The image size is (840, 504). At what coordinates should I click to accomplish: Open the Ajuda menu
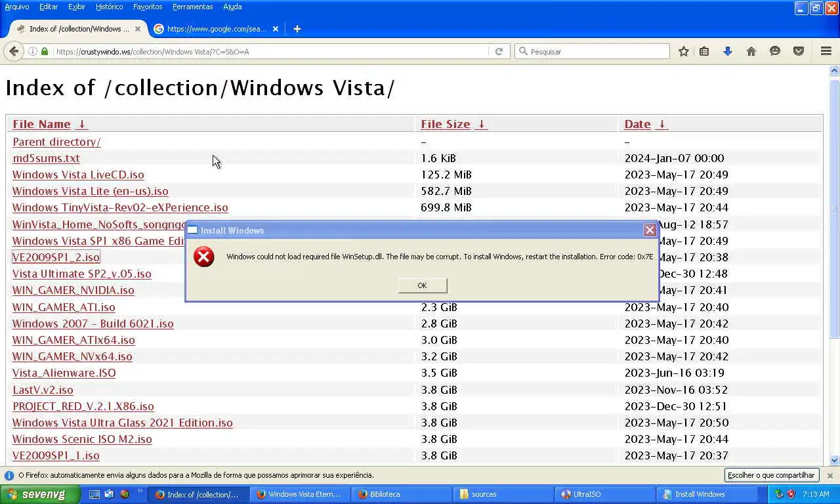pyautogui.click(x=232, y=7)
